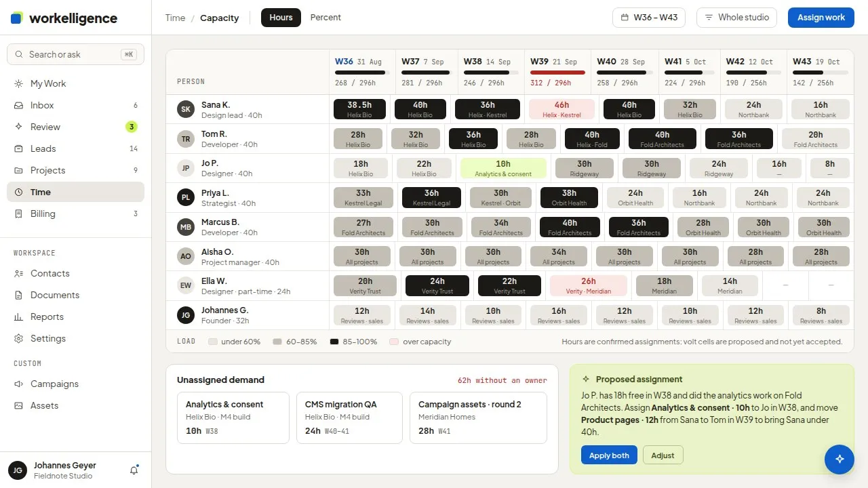This screenshot has height=488, width=868.
Task: Click the notification bell icon
Action: pyautogui.click(x=134, y=470)
